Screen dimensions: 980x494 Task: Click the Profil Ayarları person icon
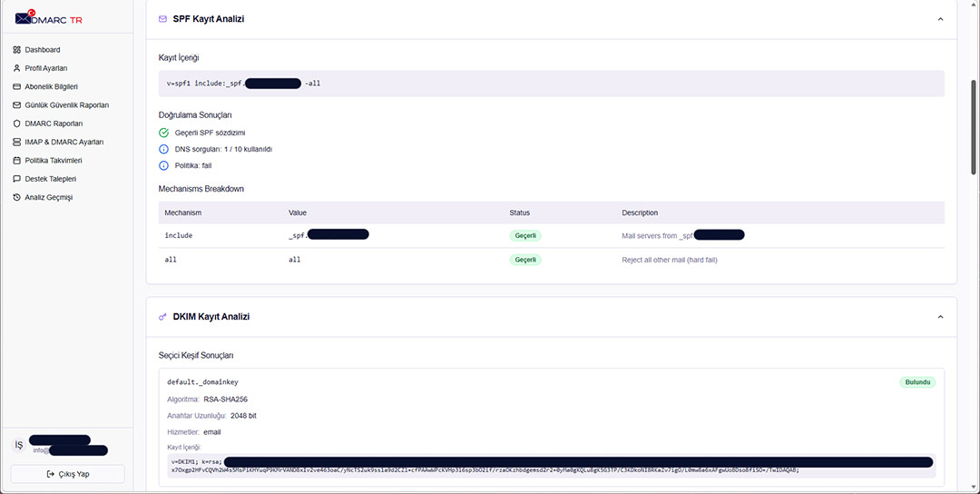tap(17, 68)
